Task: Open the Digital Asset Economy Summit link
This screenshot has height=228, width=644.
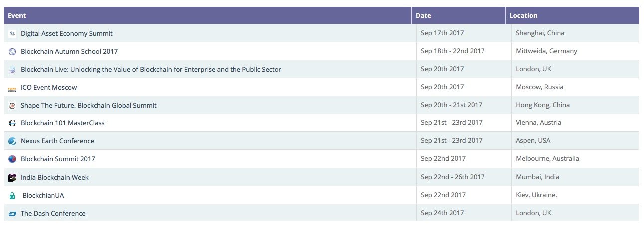Action: click(x=66, y=33)
